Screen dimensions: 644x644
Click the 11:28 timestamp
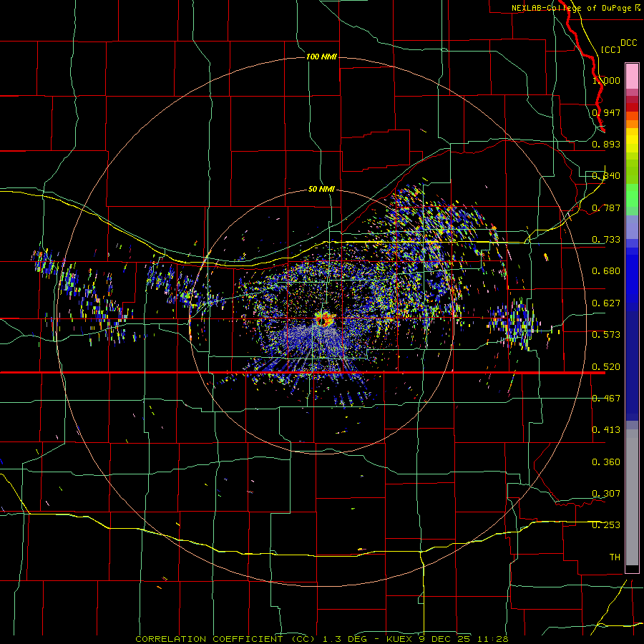pyautogui.click(x=494, y=639)
